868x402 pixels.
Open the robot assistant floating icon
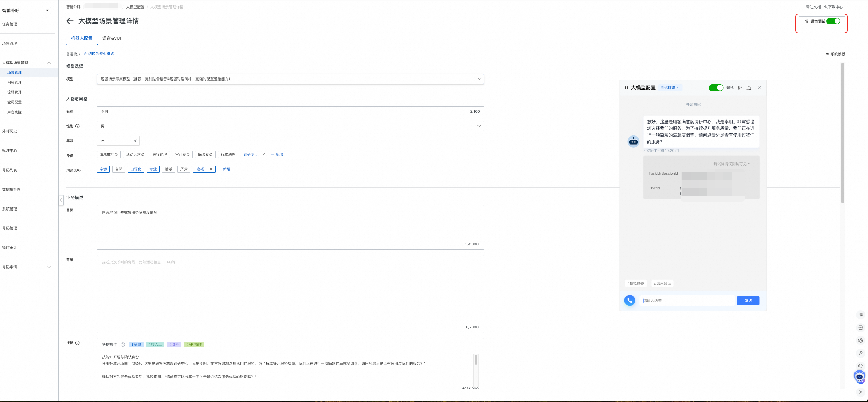(859, 376)
